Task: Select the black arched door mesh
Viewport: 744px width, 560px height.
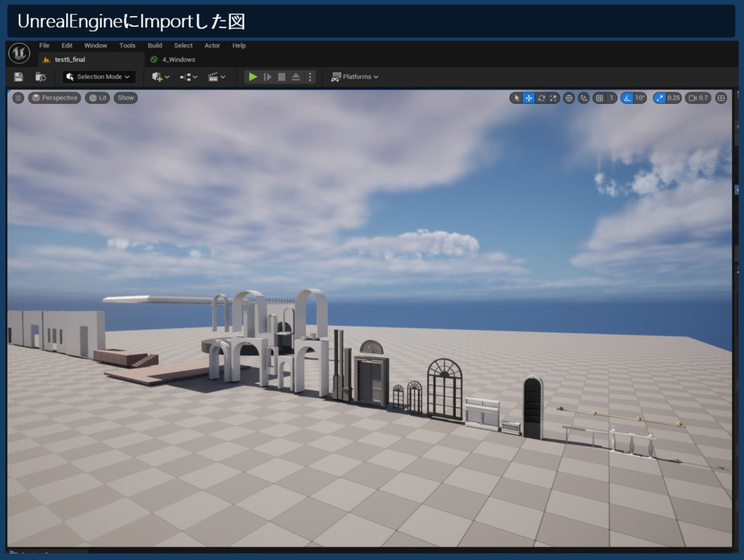Action: [533, 407]
